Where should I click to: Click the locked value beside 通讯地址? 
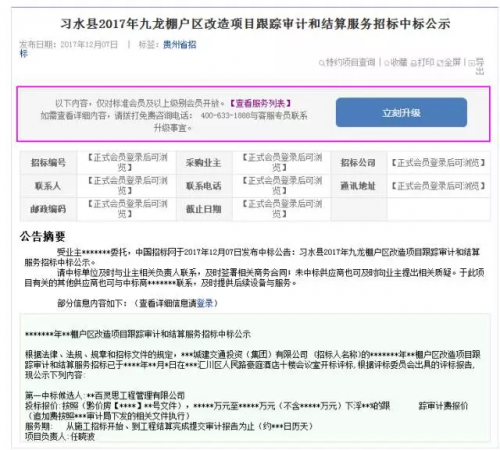438,186
